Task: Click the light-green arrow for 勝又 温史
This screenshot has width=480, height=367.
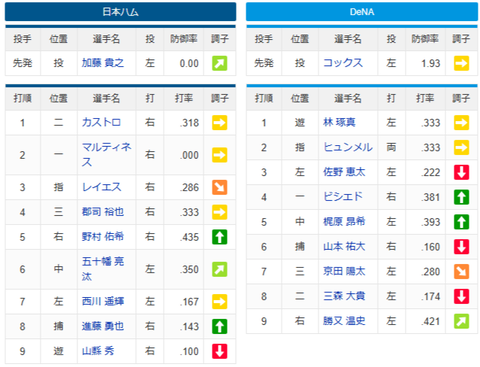Action: tap(461, 321)
